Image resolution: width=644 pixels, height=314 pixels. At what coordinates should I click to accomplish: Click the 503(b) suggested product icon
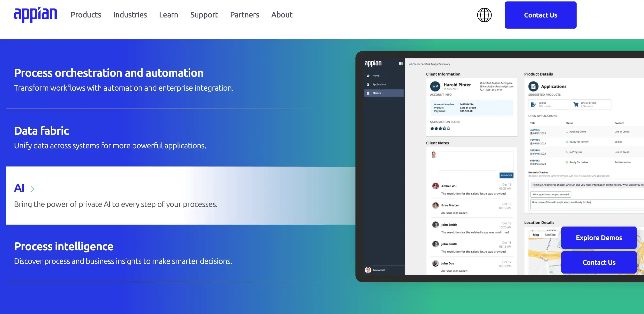[x=533, y=105]
